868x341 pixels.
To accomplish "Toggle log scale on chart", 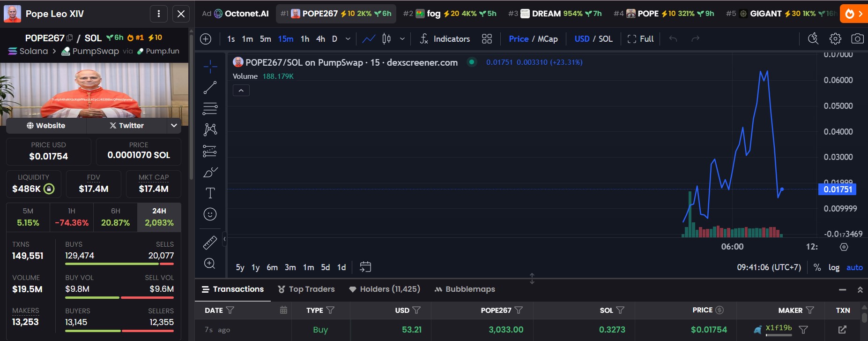I will tap(834, 267).
